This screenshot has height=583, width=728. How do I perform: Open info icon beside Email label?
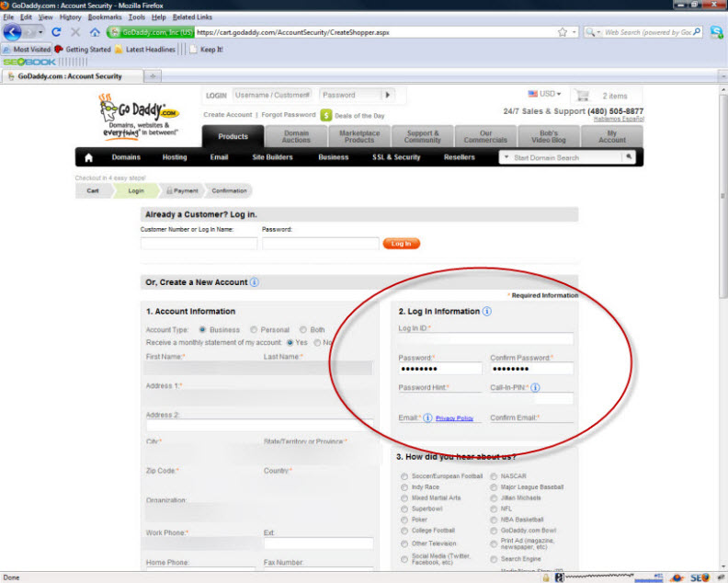click(x=427, y=417)
